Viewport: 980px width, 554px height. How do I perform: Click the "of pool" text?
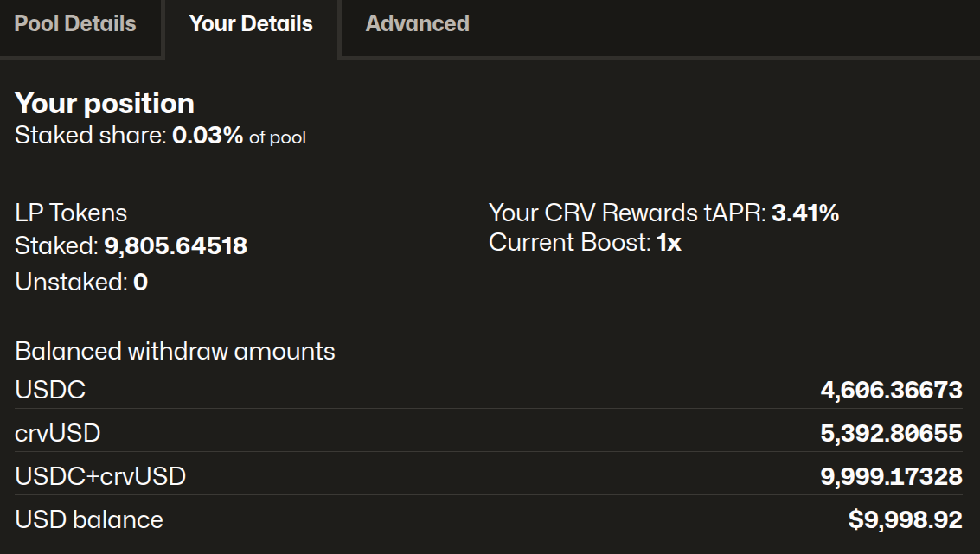pyautogui.click(x=278, y=137)
